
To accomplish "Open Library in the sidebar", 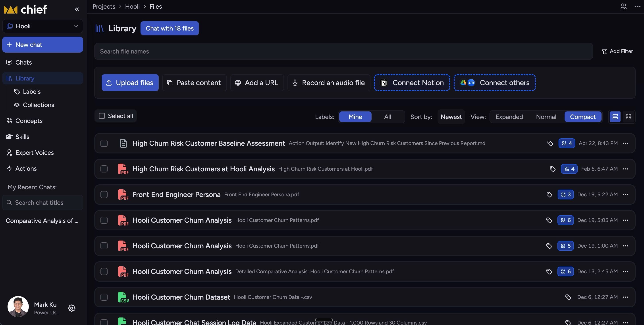I will pos(43,78).
